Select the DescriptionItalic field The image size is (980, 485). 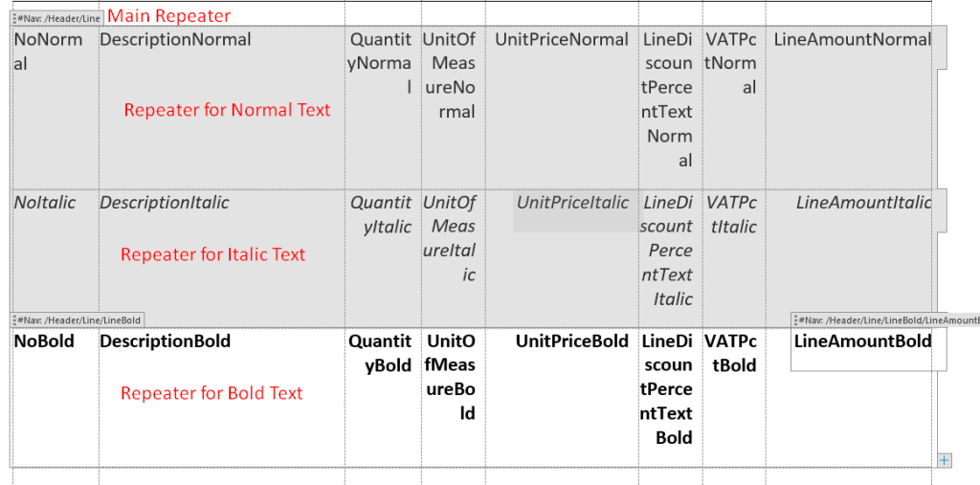[165, 203]
